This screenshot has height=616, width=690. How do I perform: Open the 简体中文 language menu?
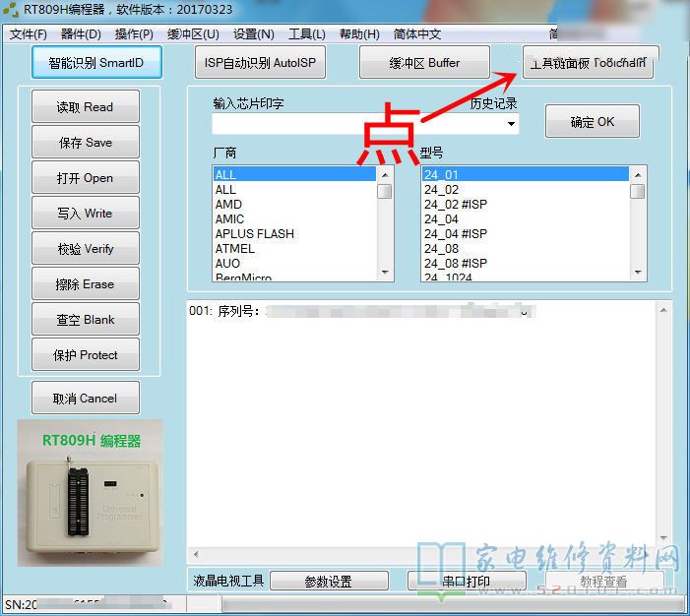[x=417, y=34]
